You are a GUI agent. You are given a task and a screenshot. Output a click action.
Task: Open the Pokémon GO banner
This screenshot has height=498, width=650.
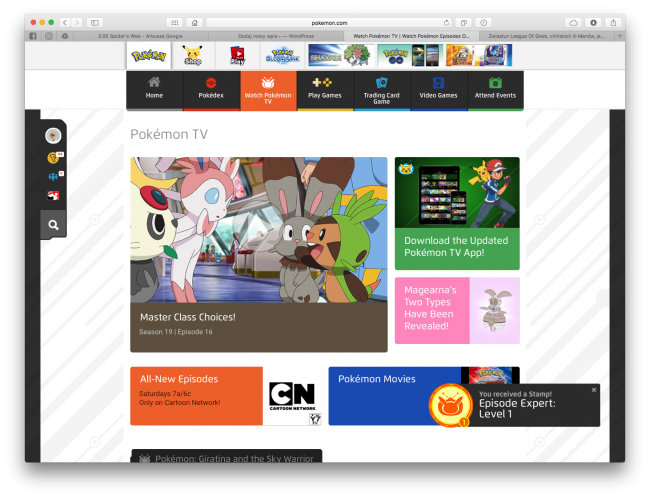click(410, 55)
